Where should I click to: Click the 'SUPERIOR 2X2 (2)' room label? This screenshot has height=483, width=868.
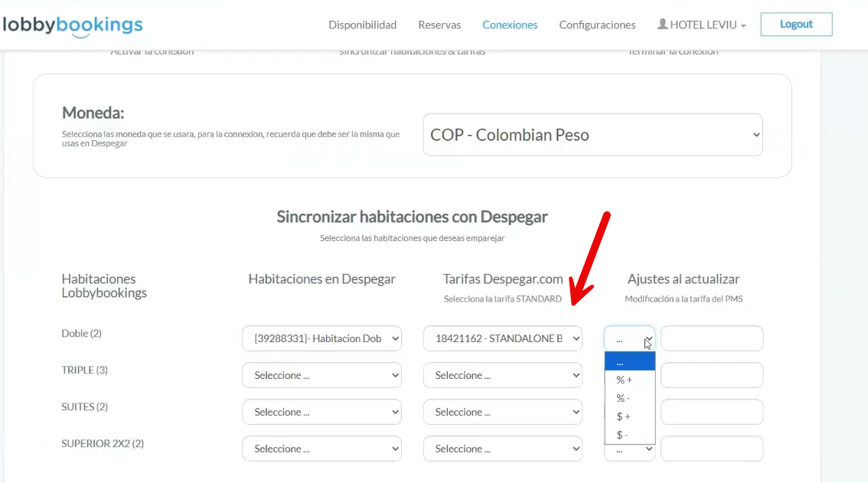[103, 443]
